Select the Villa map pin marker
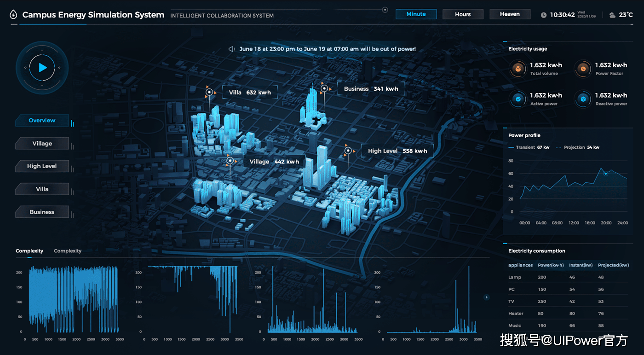 209,92
